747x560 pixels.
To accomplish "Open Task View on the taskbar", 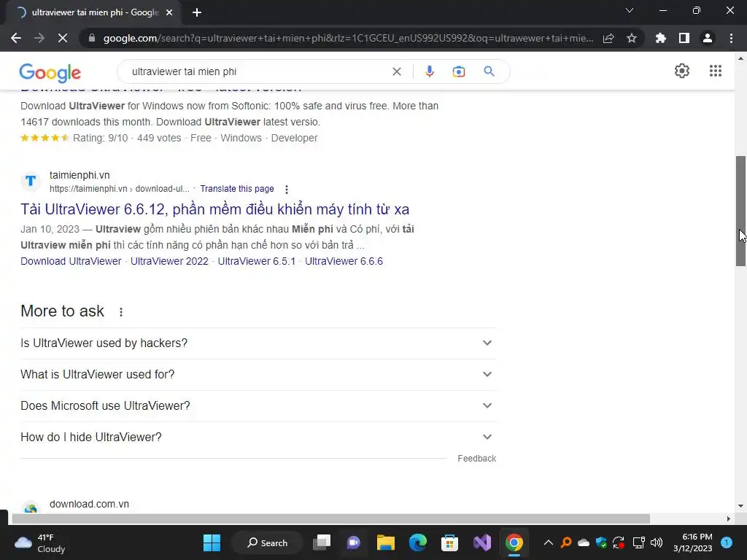I will 322,542.
